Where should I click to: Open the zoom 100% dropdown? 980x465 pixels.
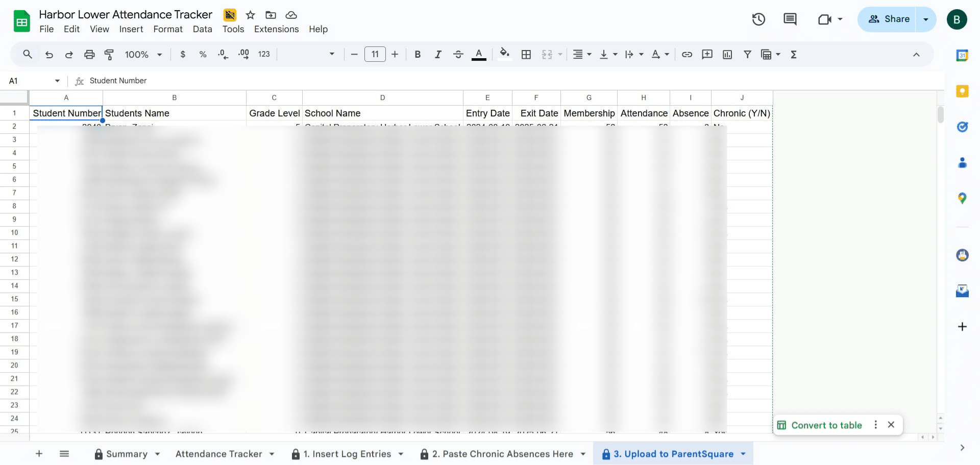[x=143, y=54]
